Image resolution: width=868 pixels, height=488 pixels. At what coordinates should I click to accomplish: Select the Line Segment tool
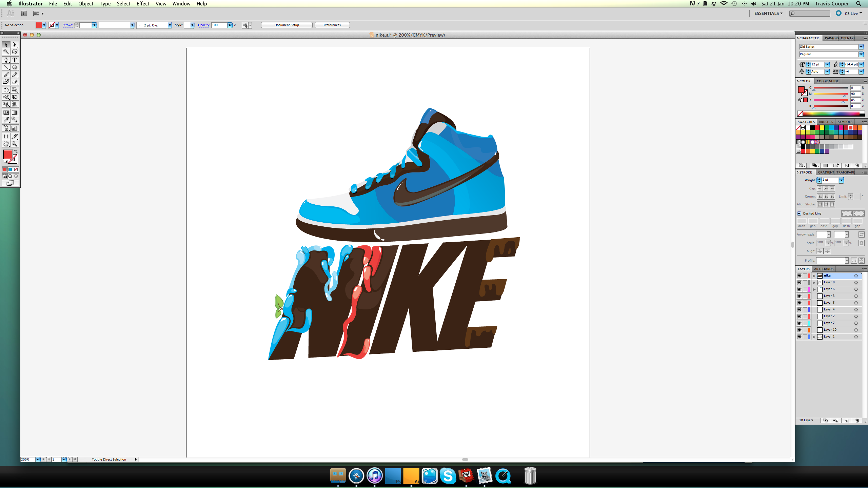(x=6, y=67)
